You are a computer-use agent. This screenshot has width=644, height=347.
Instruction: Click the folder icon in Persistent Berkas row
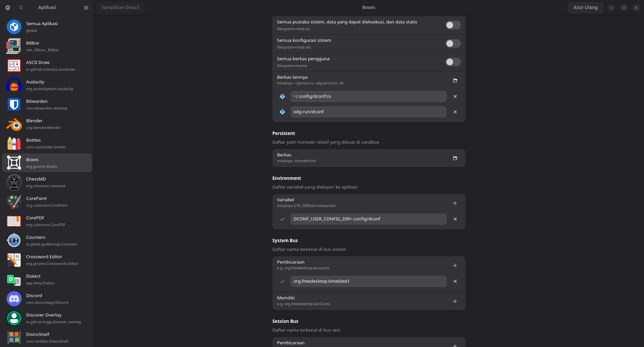(455, 158)
